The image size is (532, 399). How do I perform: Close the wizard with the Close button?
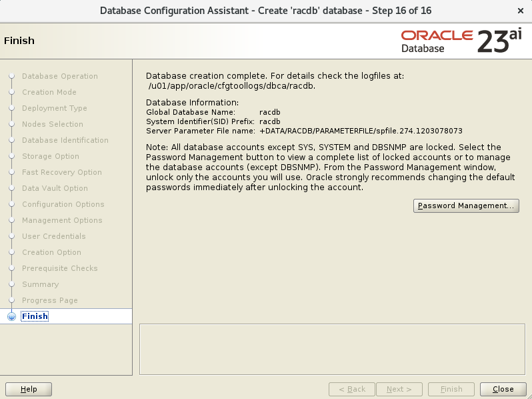[503, 389]
